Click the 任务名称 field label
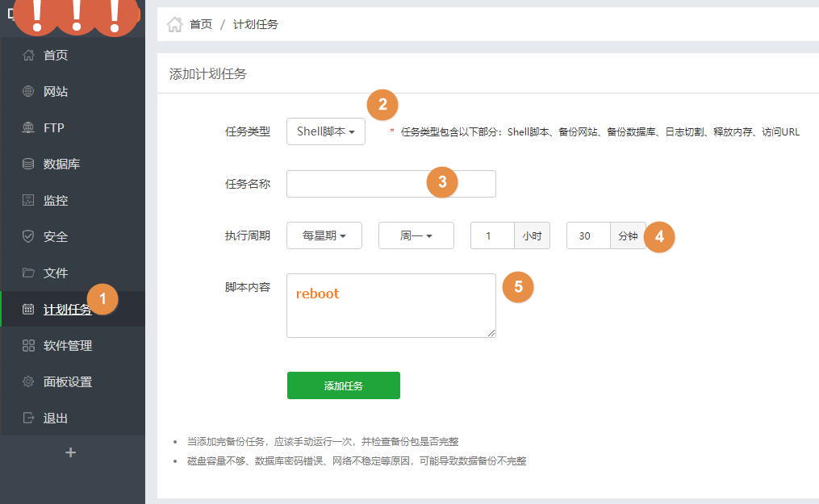Image resolution: width=819 pixels, height=504 pixels. coord(248,184)
